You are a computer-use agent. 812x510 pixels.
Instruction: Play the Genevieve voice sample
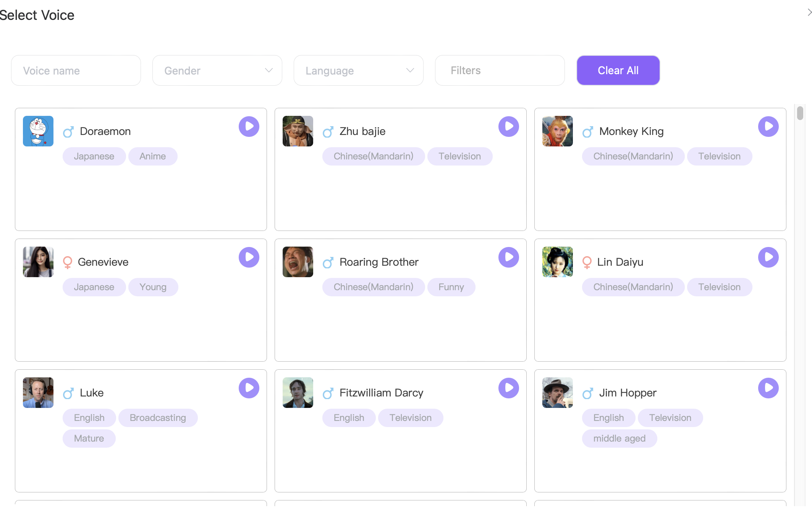pyautogui.click(x=249, y=257)
